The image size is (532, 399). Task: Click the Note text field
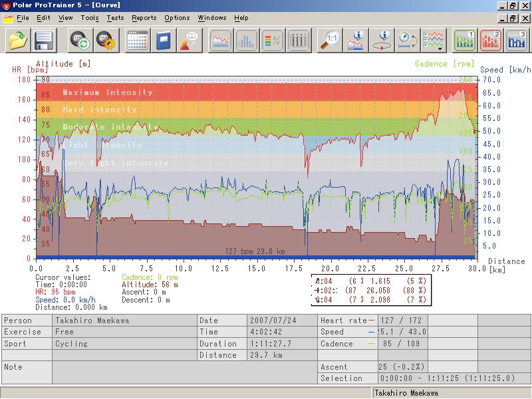tap(185, 372)
